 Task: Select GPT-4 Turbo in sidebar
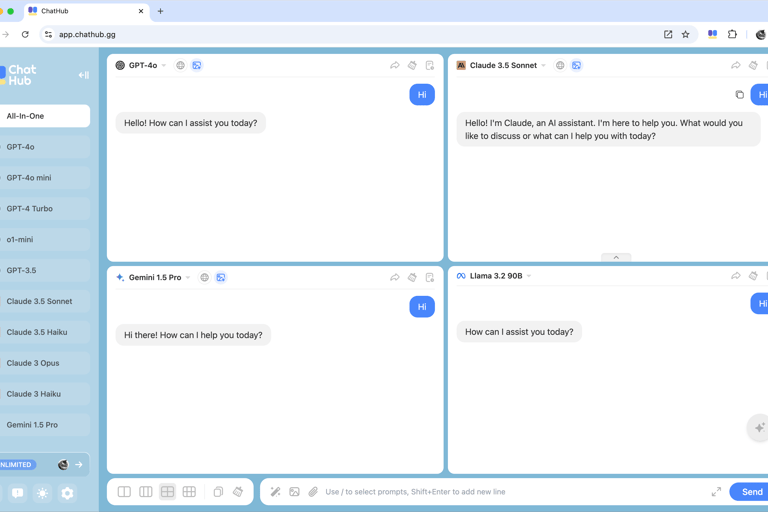tap(44, 209)
